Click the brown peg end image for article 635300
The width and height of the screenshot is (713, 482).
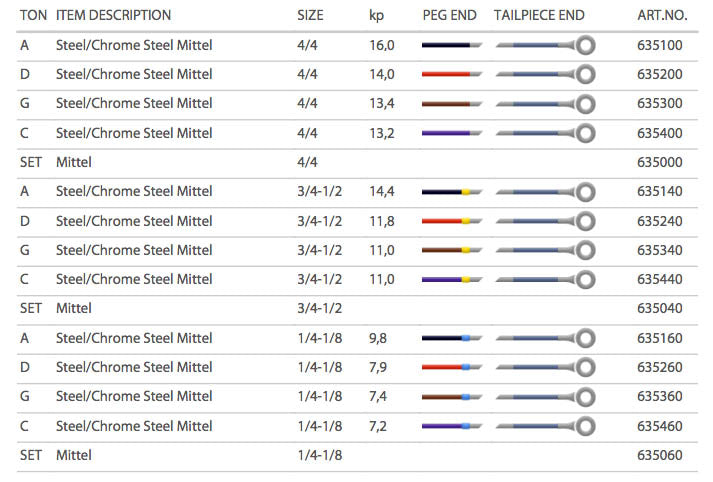451,103
